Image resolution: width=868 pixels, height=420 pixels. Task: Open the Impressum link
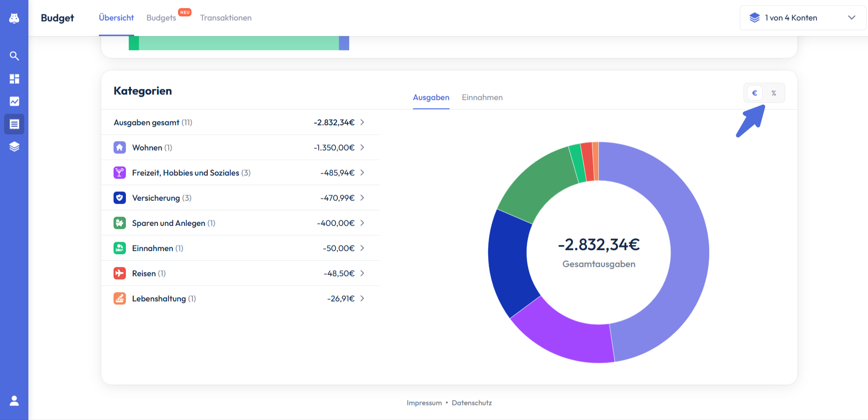[x=424, y=403]
